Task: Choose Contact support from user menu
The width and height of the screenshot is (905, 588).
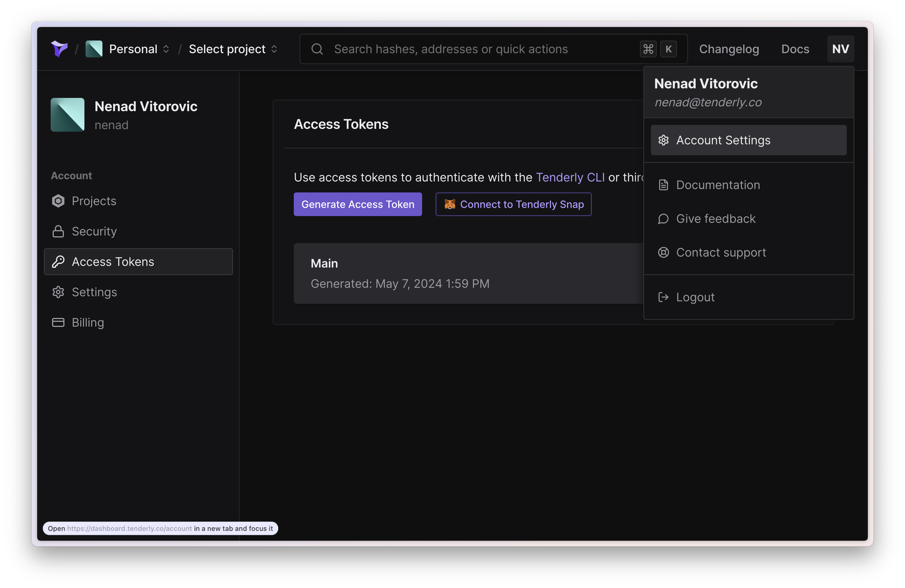Action: [x=749, y=252]
